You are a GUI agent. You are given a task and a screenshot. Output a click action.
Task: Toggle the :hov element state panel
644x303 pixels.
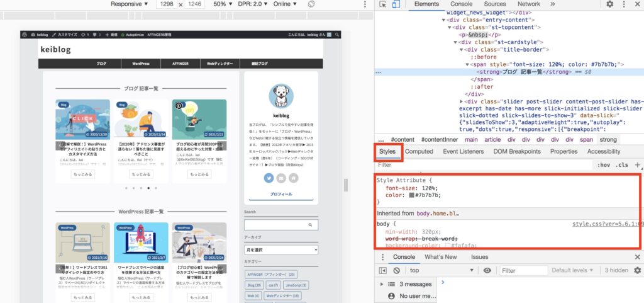[x=604, y=165]
